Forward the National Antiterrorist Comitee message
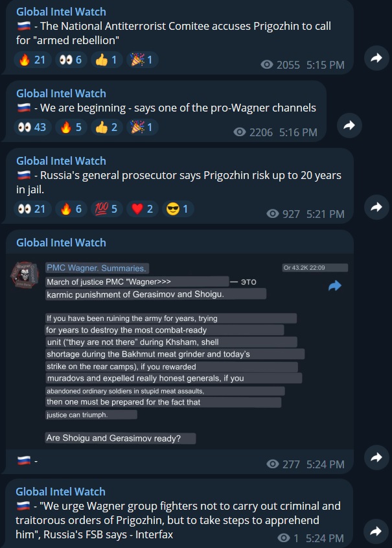Screen dimensions: 392x548 click(376, 58)
